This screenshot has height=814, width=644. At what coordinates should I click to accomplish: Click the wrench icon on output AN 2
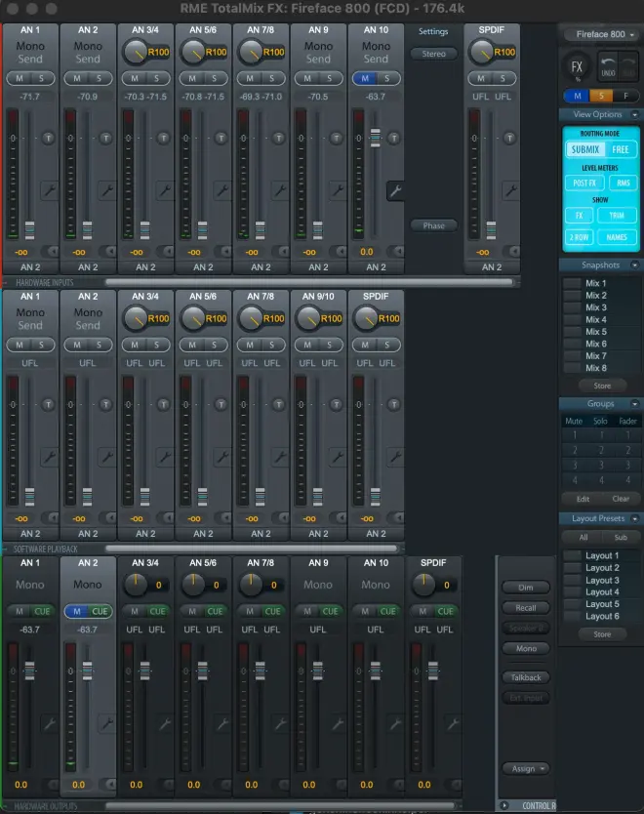pos(107,723)
